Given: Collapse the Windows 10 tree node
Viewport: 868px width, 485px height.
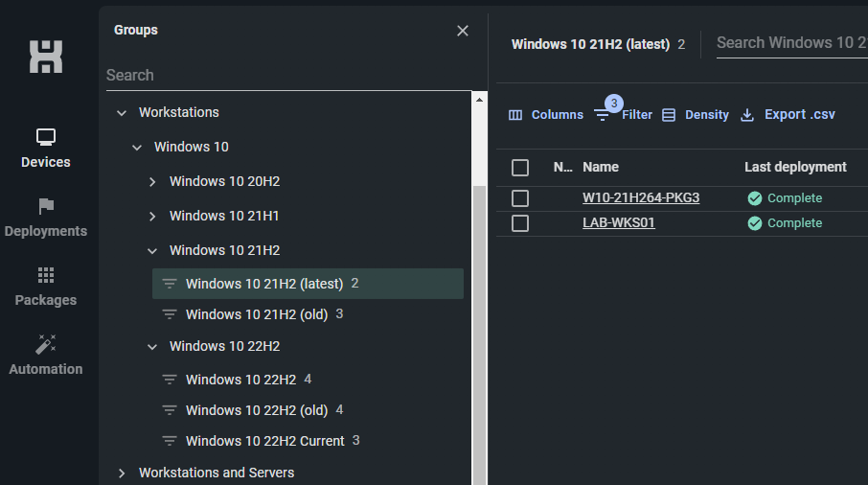Looking at the screenshot, I should click(x=137, y=148).
